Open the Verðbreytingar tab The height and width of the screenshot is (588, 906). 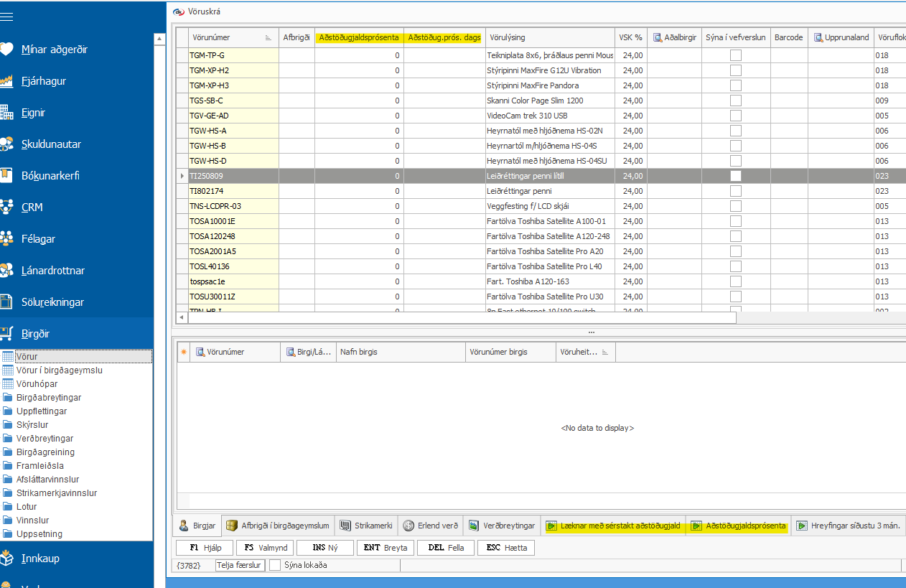(502, 526)
